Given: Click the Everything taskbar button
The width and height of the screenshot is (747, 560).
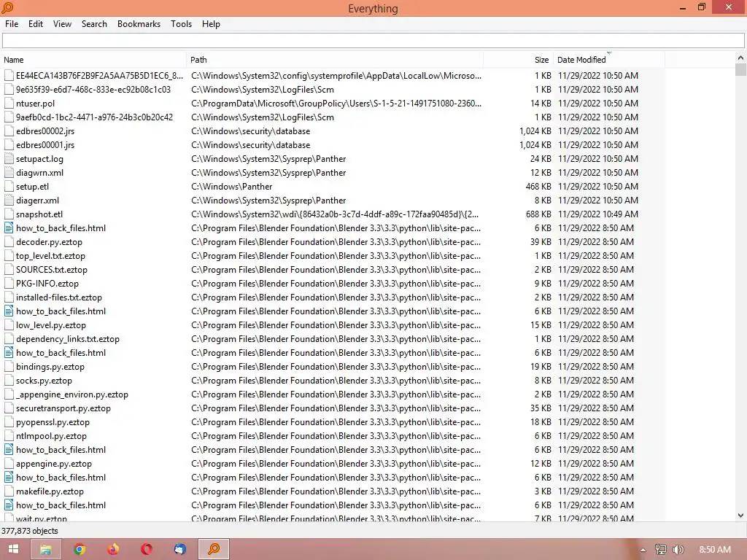Looking at the screenshot, I should point(214,549).
